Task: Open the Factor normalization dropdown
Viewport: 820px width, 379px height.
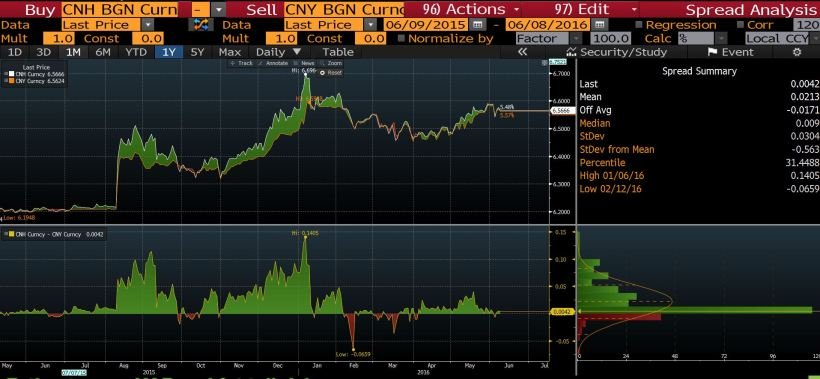Action: tap(576, 38)
